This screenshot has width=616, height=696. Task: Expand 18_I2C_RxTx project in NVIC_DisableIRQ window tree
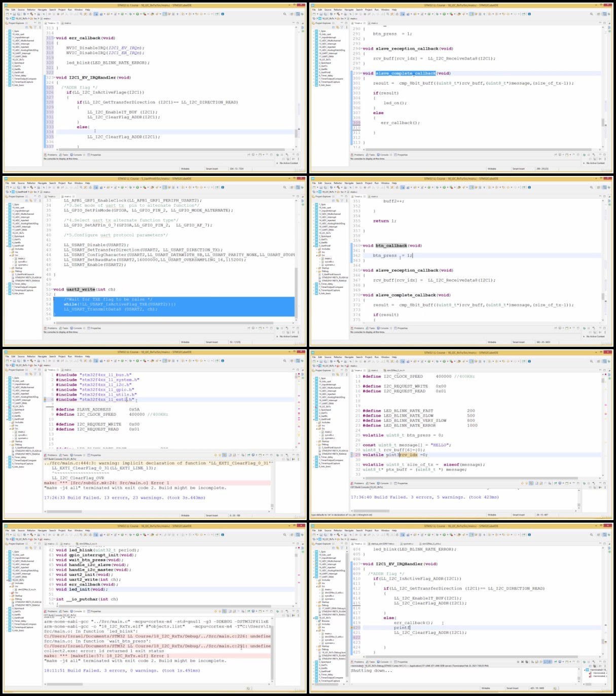coord(7,60)
